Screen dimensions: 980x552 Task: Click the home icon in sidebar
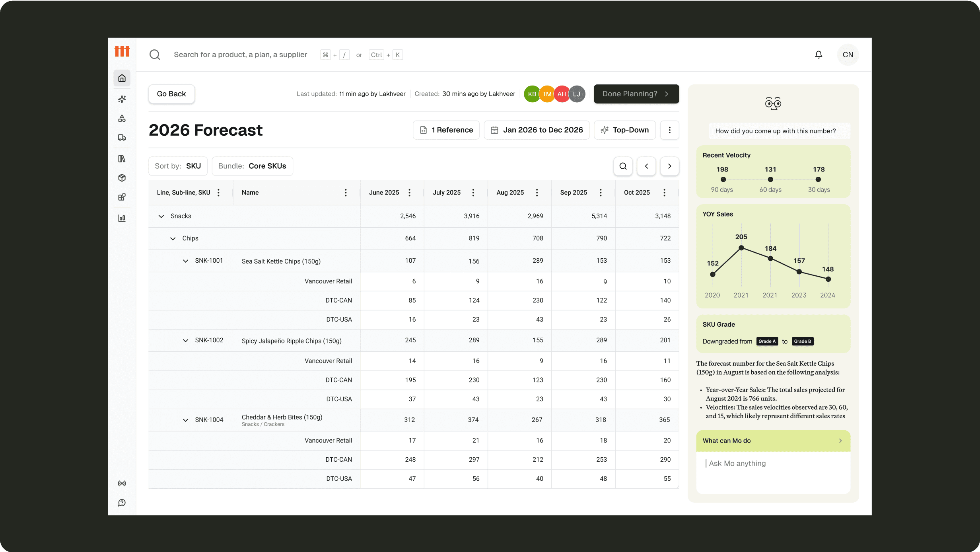click(x=122, y=78)
